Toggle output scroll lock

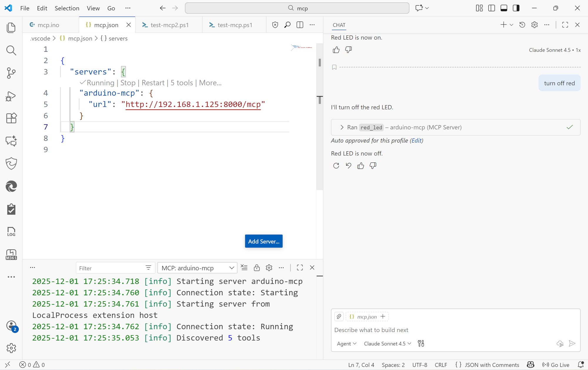pos(257,268)
